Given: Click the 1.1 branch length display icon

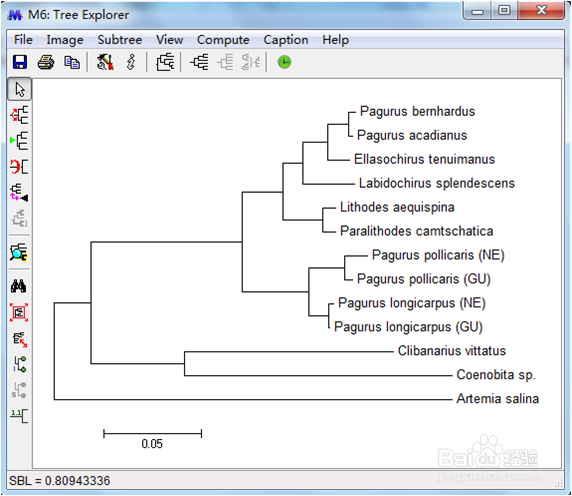Looking at the screenshot, I should [x=19, y=416].
